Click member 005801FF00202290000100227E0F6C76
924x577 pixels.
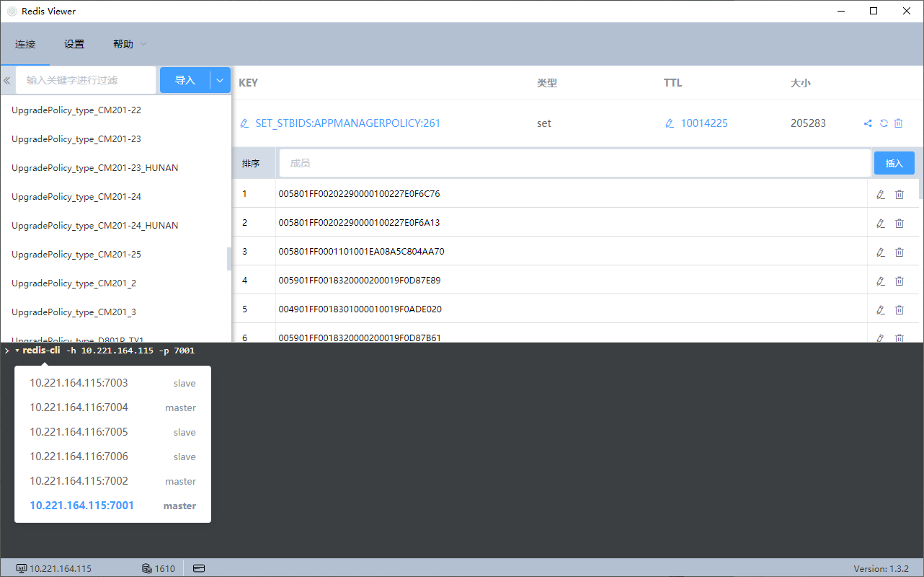pyautogui.click(x=359, y=194)
